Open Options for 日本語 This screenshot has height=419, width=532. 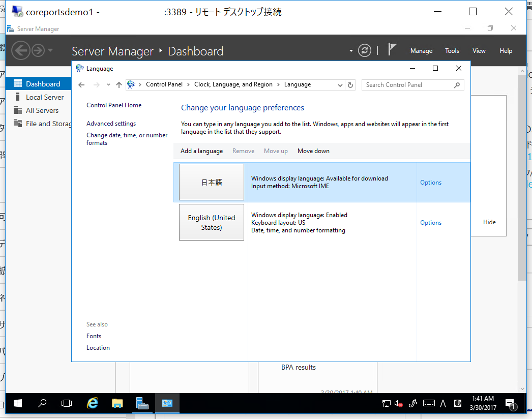pyautogui.click(x=431, y=183)
